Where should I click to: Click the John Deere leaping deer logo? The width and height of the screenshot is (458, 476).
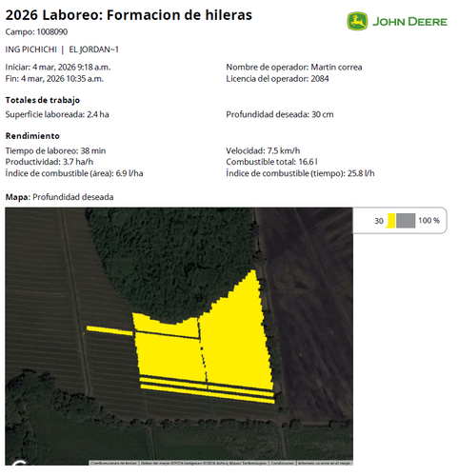click(357, 21)
